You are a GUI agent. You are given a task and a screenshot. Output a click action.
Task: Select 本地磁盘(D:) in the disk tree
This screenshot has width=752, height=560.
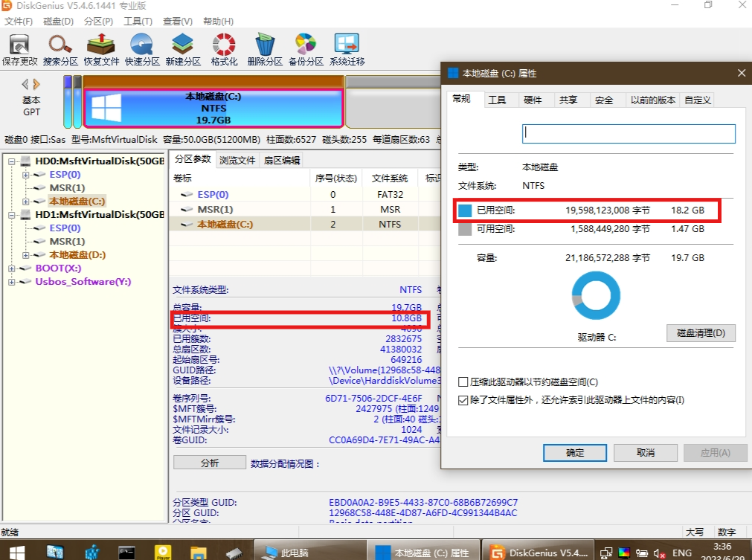77,255
